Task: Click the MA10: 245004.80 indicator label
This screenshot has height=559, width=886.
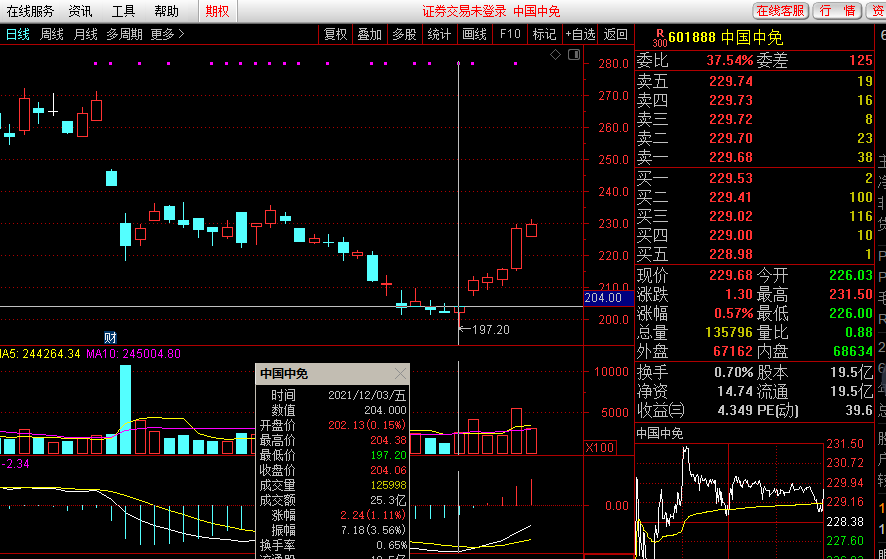Action: click(133, 354)
